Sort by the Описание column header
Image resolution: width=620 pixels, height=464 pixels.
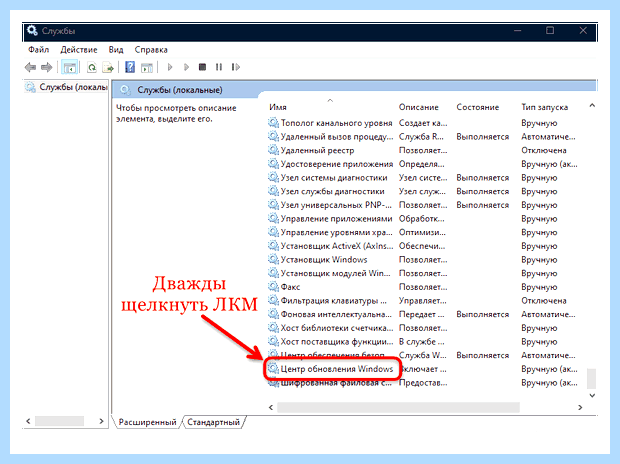tap(419, 107)
